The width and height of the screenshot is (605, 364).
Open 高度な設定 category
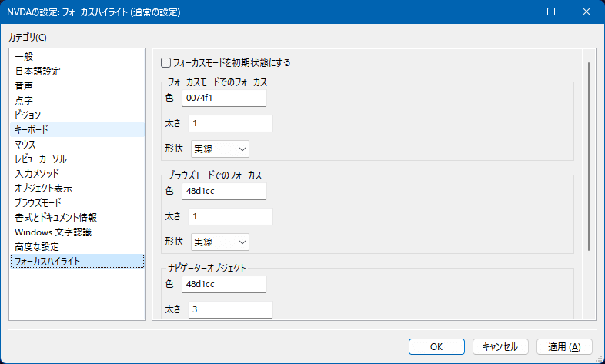[36, 246]
